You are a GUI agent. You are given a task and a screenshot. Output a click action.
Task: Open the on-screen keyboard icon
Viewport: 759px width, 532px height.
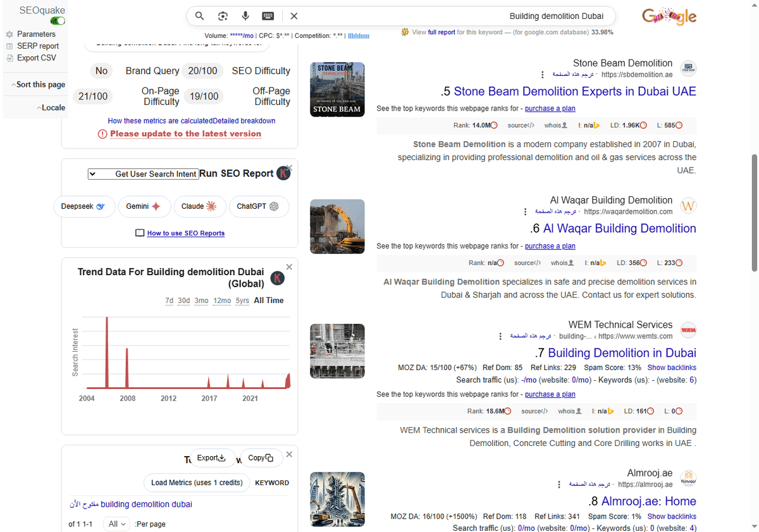[268, 16]
